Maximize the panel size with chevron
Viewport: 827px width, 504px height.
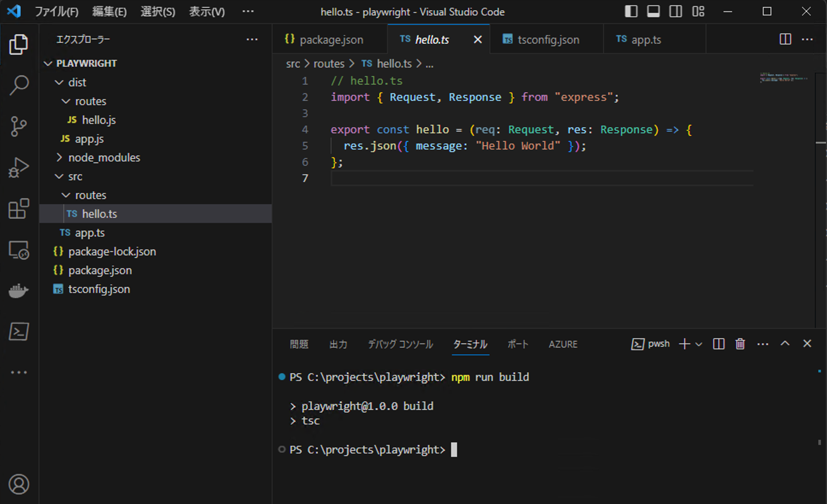(785, 343)
